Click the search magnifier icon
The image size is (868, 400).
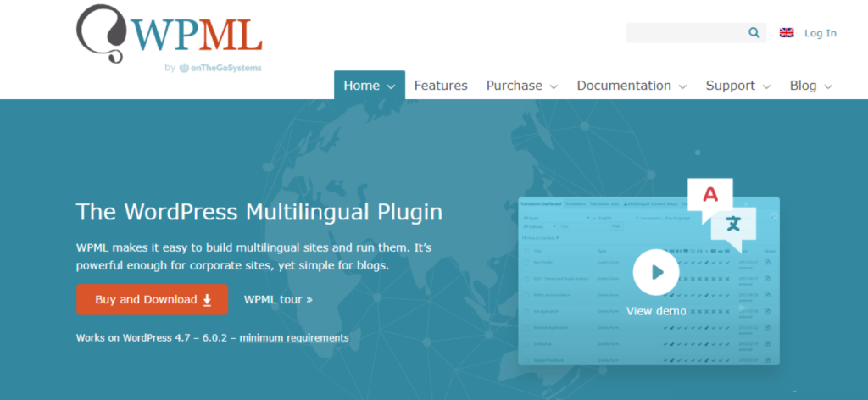(x=754, y=33)
